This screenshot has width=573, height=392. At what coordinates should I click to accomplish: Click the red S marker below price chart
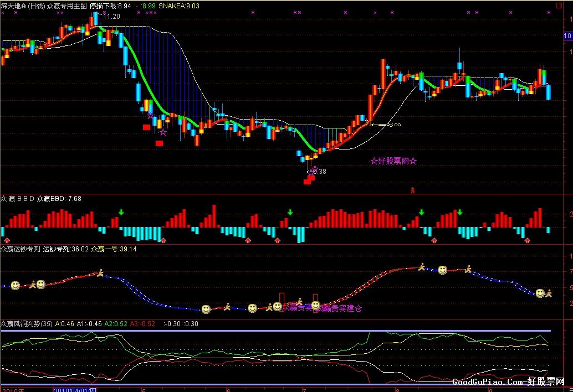pyautogui.click(x=413, y=190)
